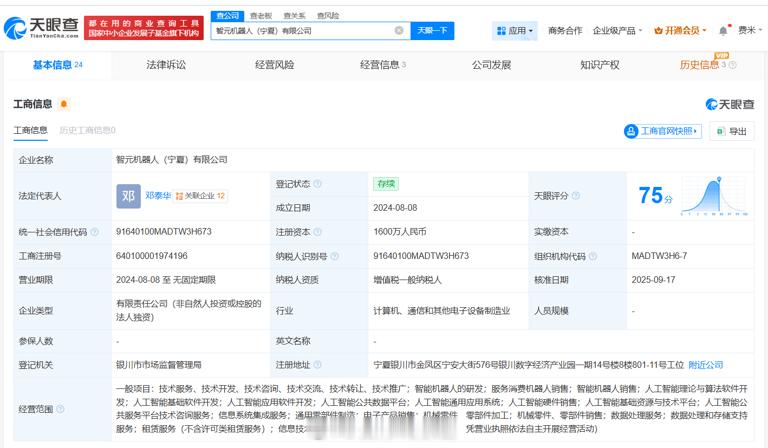Click registration number 640100001974196
Image resolution: width=768 pixels, height=448 pixels.
point(152,256)
